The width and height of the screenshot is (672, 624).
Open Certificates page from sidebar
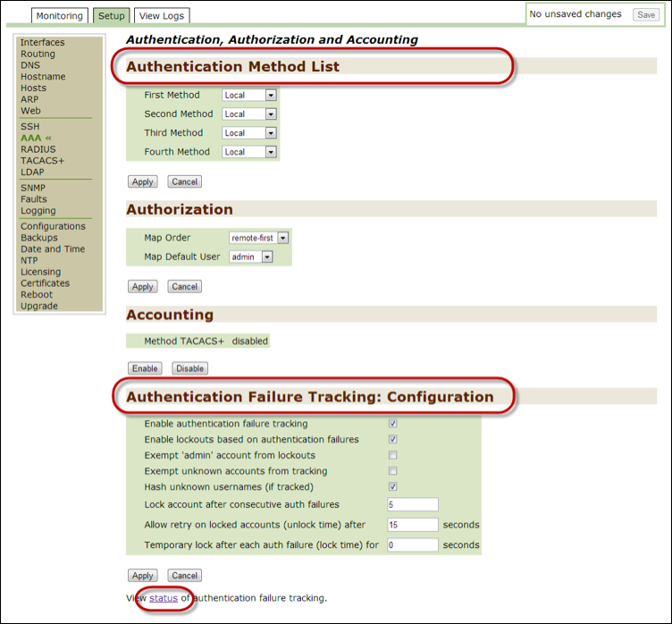click(45, 283)
